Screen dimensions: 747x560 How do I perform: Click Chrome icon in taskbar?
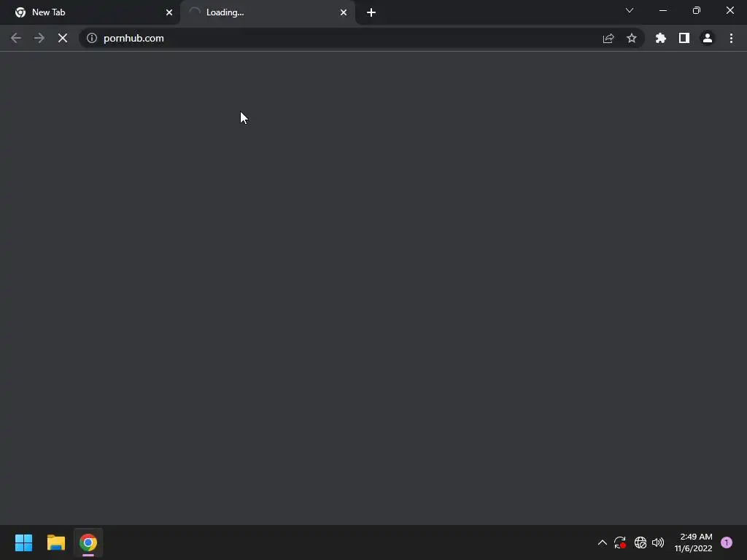(x=88, y=542)
